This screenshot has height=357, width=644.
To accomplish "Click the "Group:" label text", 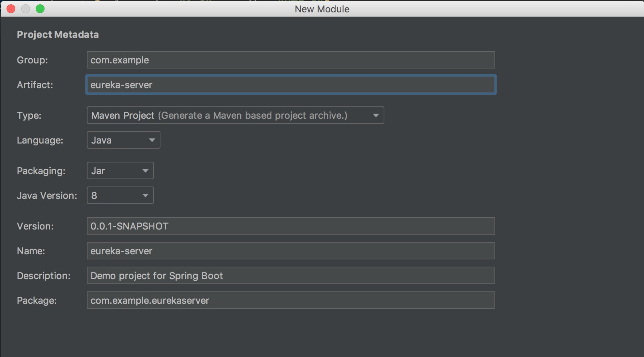I will 32,60.
